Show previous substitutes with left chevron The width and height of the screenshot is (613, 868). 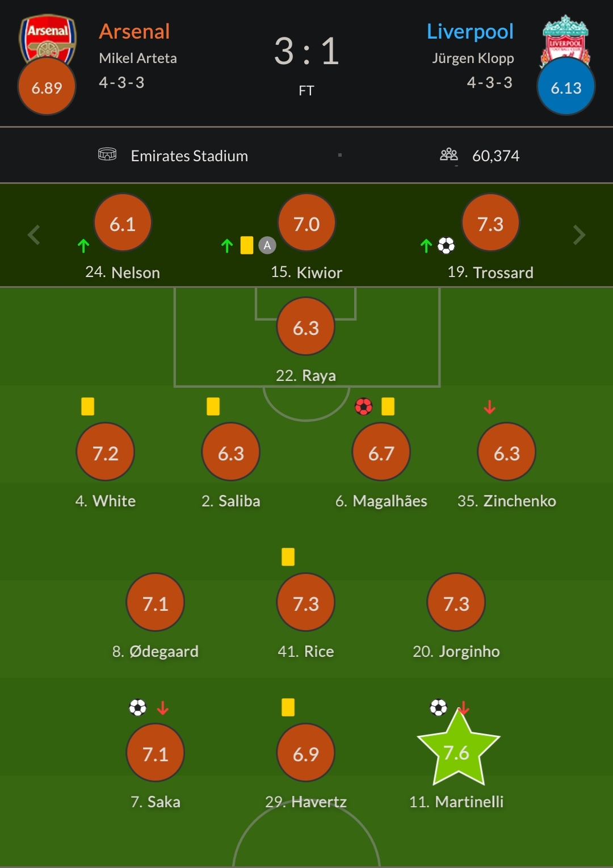34,234
